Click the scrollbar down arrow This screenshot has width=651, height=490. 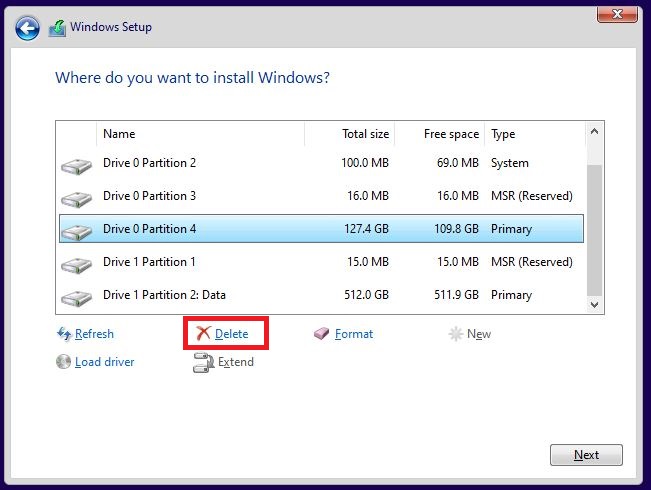pos(595,304)
